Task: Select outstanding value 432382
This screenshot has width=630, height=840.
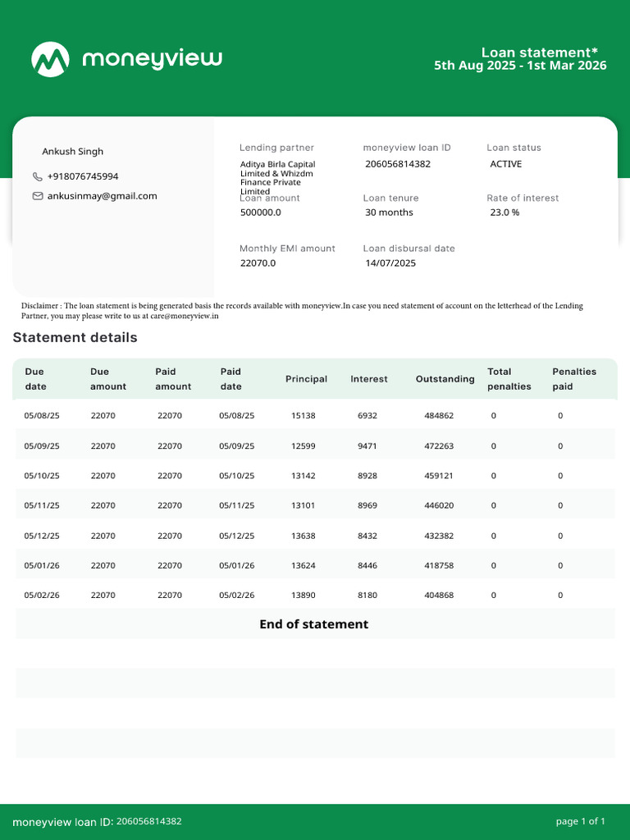Action: pyautogui.click(x=439, y=536)
